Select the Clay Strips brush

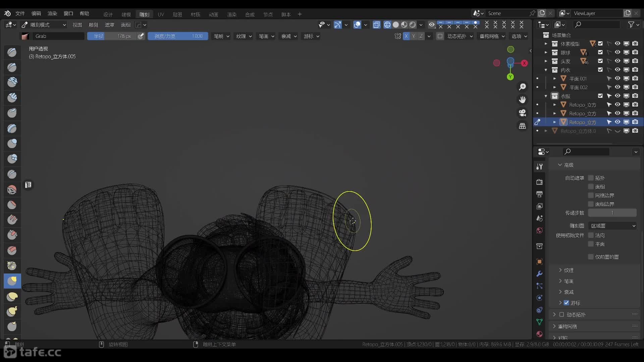pos(12,98)
